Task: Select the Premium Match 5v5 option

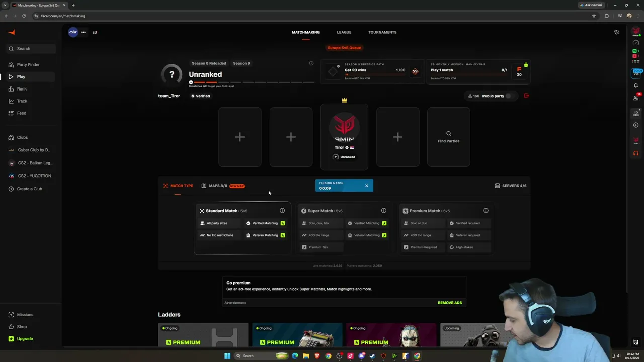Action: (446, 229)
